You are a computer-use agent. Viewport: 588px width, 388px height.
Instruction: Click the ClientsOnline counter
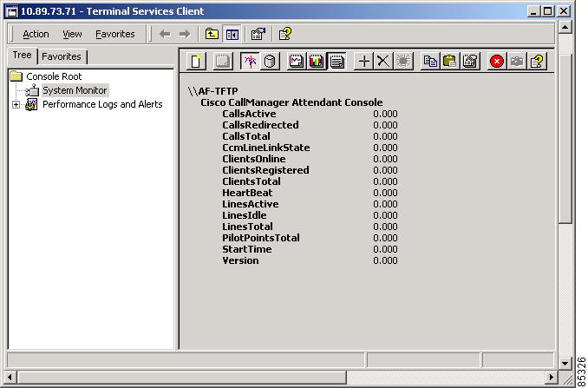coord(254,159)
